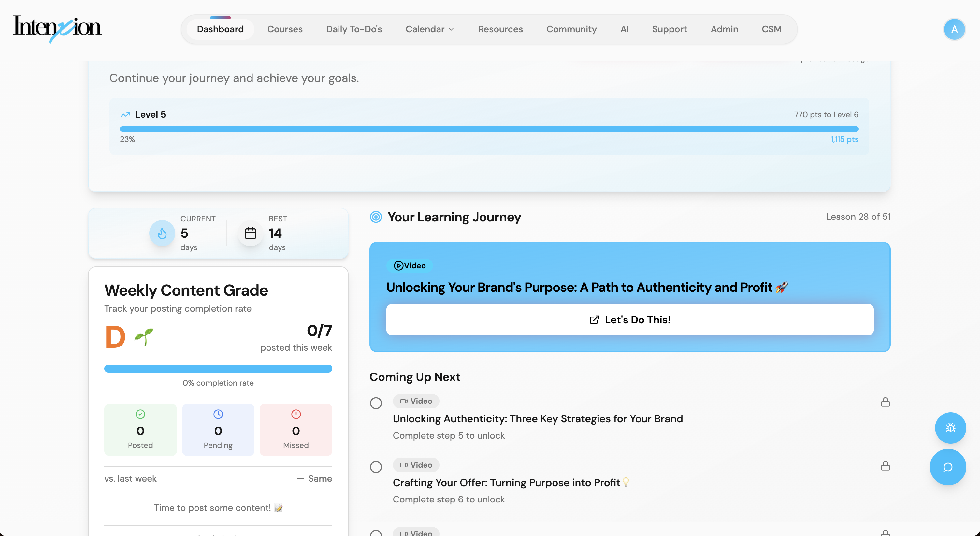
Task: Click lock icon for Unlocking Authenticity lesson
Action: [885, 402]
